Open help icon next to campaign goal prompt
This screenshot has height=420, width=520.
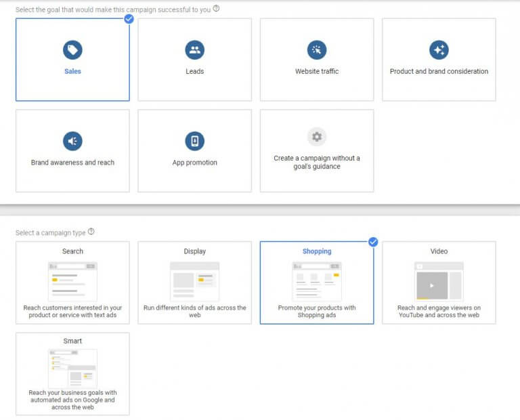217,9
